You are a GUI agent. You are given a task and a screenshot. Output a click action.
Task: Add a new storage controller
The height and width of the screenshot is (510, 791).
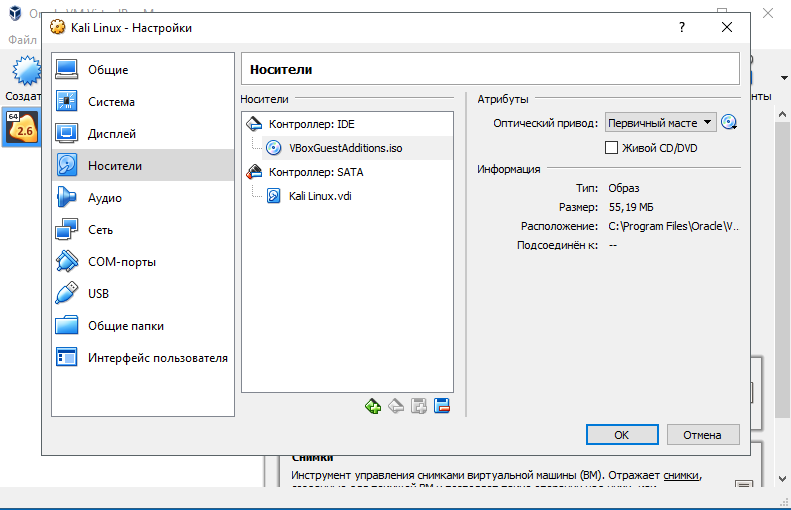[x=373, y=406]
